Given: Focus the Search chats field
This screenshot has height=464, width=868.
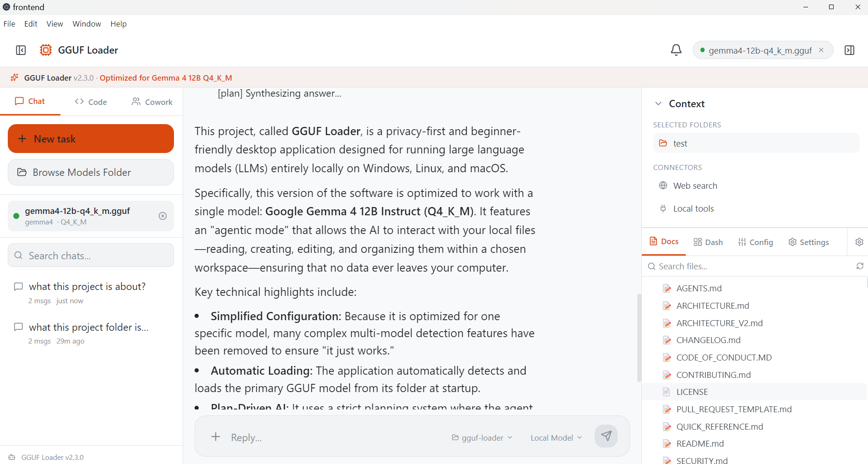Looking at the screenshot, I should (91, 255).
